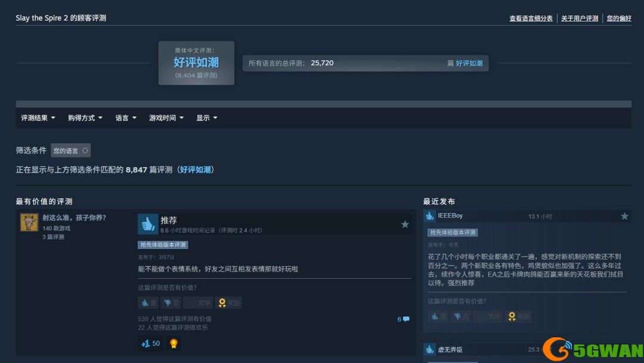This screenshot has width=644, height=363.
Task: Click the 最近发布 heading
Action: tap(439, 201)
